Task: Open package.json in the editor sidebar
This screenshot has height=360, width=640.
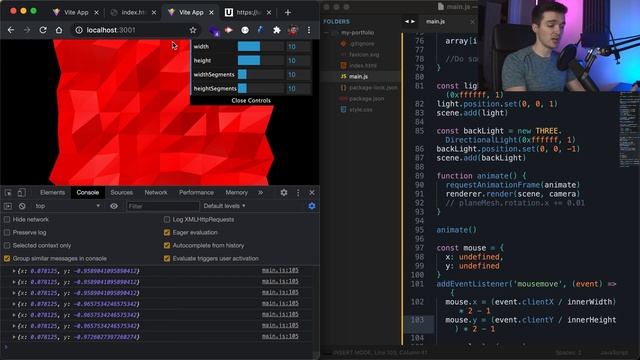Action: pos(366,98)
